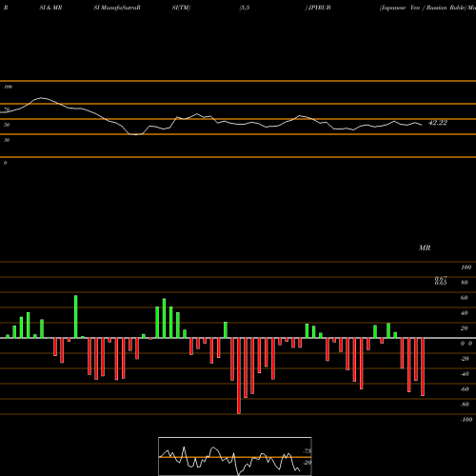Click the deepest red bar reaching -100
Screen dimensions: 476x476
pos(239,376)
